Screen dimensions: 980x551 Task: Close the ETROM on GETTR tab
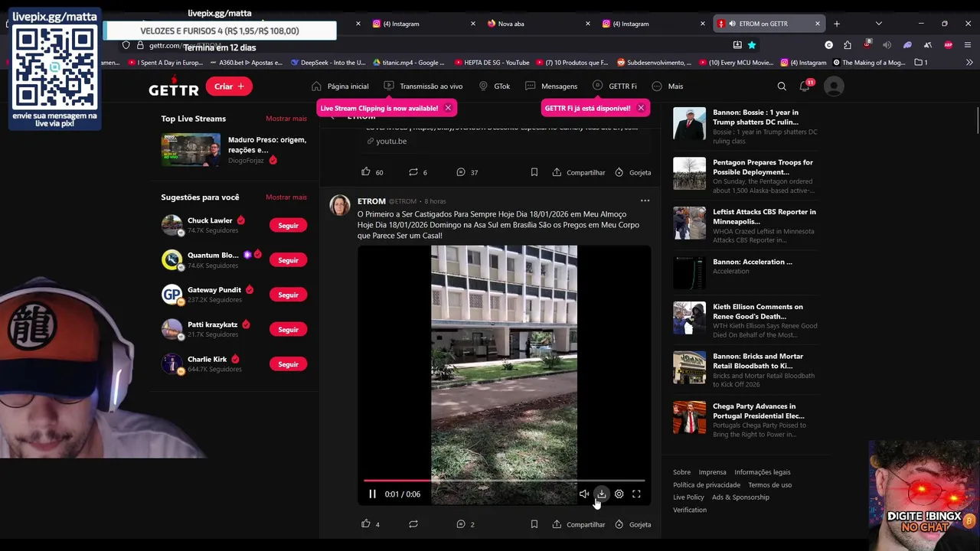[818, 24]
